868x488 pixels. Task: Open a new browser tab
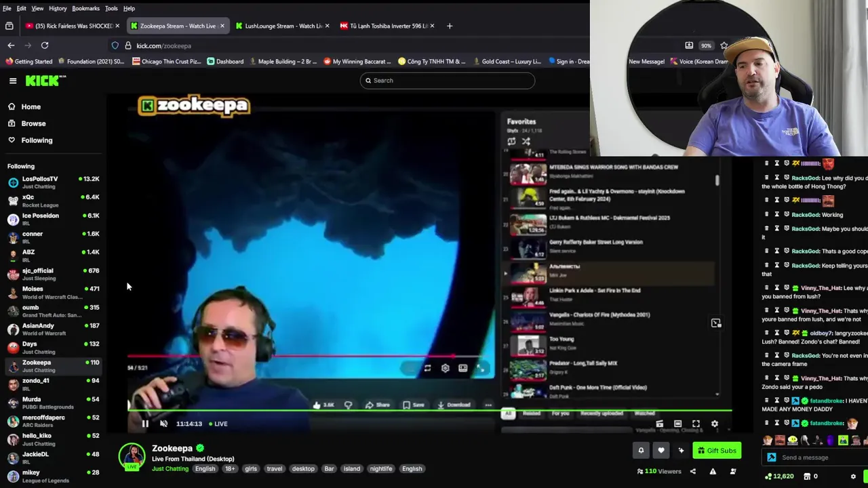(450, 26)
